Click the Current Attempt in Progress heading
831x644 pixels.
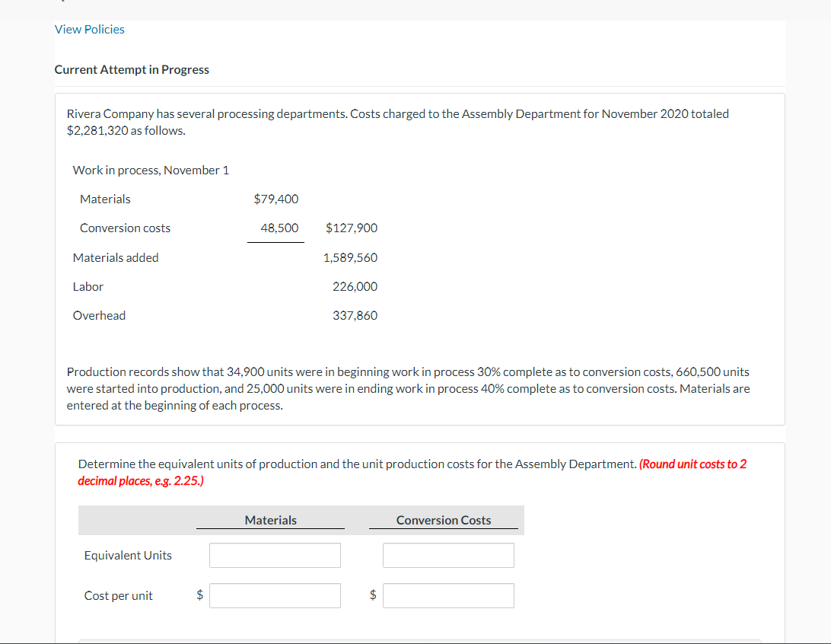[131, 69]
